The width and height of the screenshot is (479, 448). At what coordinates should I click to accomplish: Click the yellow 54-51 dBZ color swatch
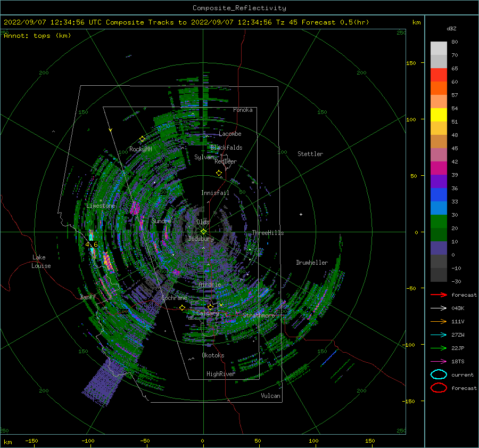click(439, 115)
